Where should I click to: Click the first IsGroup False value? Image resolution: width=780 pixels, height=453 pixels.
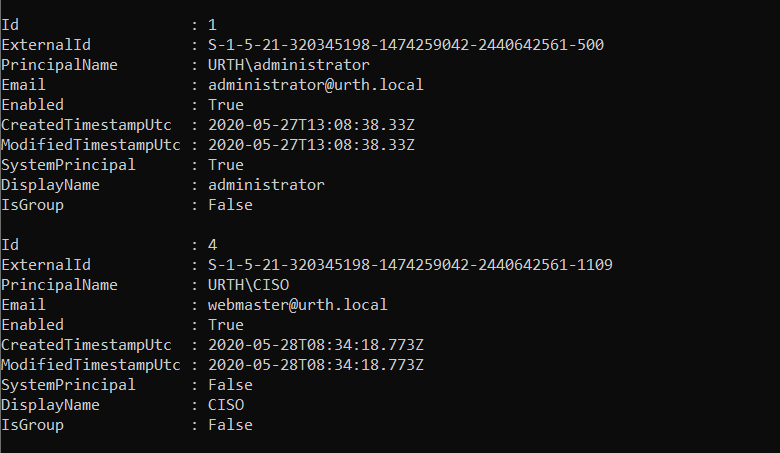click(x=230, y=205)
